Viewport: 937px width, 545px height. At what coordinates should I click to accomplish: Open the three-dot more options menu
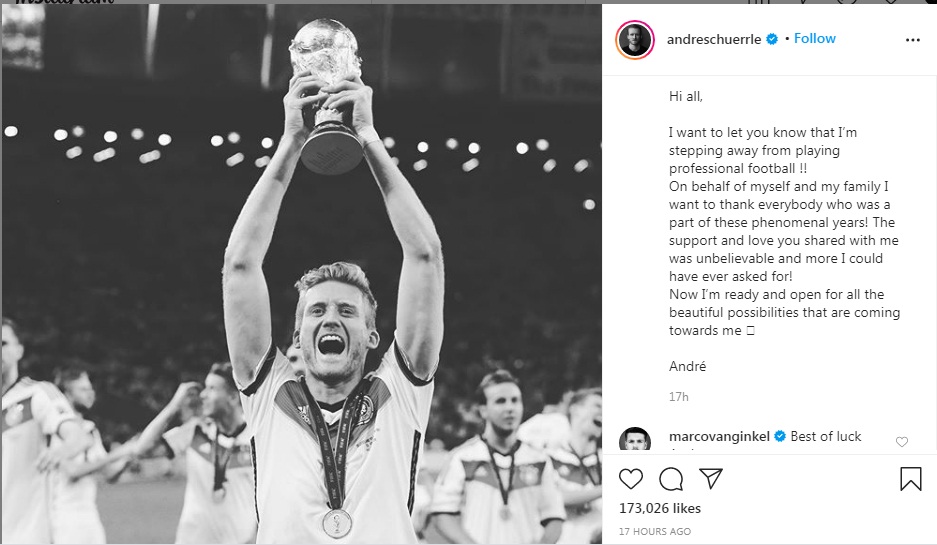912,40
